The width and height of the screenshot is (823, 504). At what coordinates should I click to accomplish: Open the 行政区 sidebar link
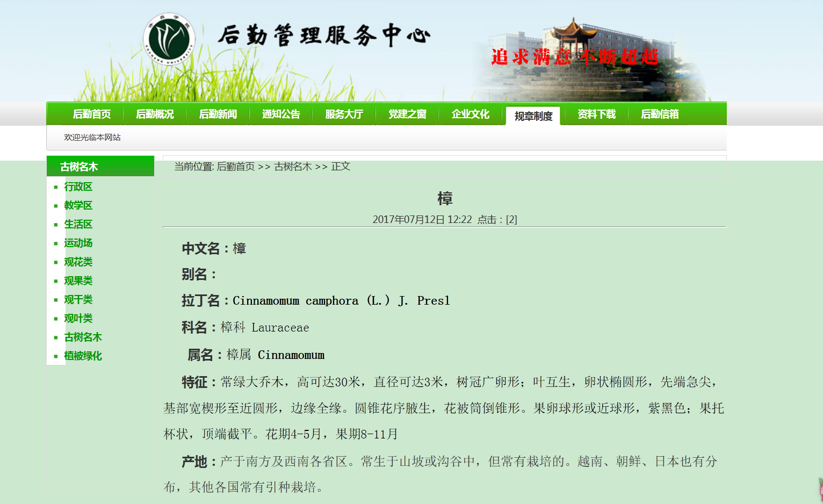(78, 187)
